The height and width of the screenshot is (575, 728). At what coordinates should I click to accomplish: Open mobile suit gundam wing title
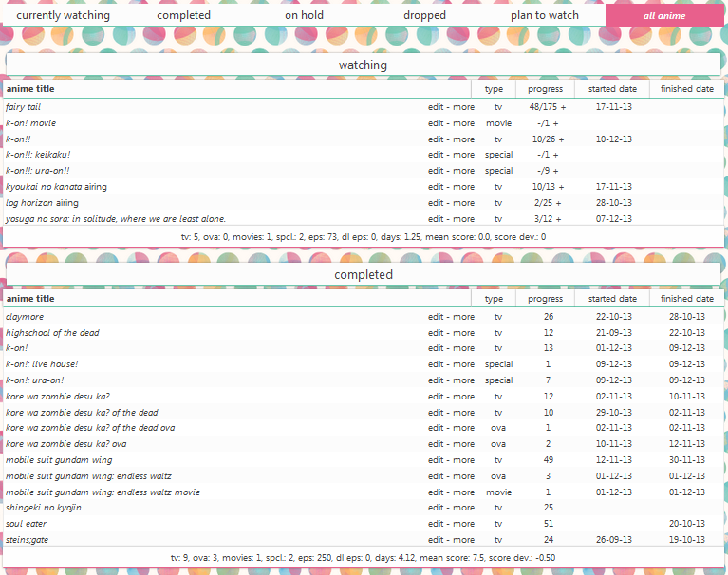tap(59, 460)
